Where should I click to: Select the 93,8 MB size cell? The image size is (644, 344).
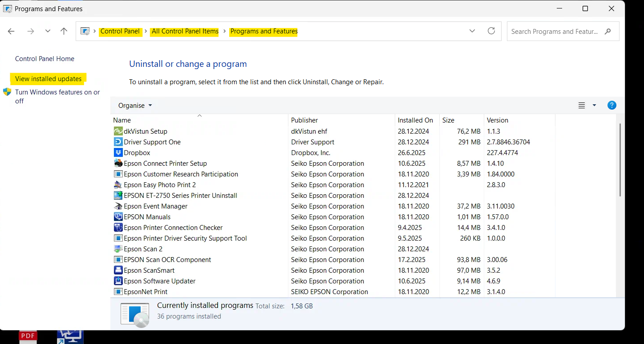click(x=469, y=259)
